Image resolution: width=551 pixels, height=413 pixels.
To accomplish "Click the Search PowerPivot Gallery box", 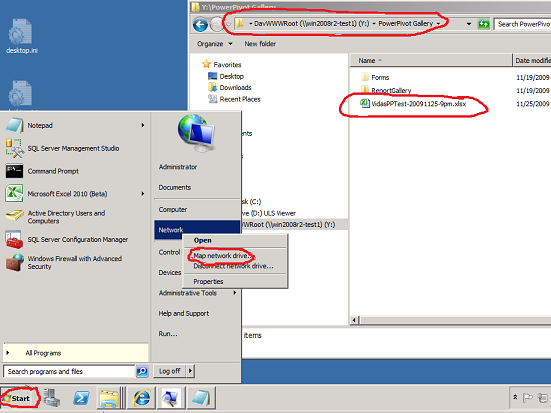I will (522, 24).
